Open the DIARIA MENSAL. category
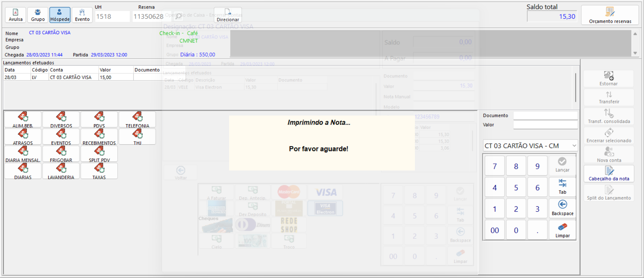This screenshot has height=278, width=644. [23, 154]
